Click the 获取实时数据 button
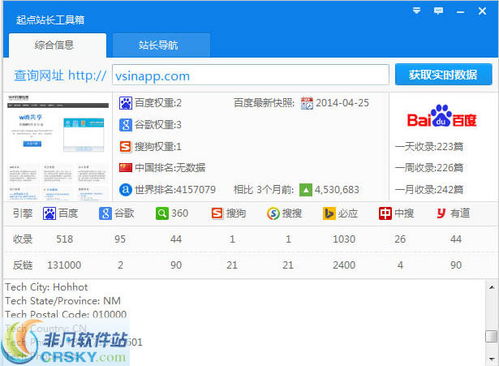 pyautogui.click(x=443, y=75)
